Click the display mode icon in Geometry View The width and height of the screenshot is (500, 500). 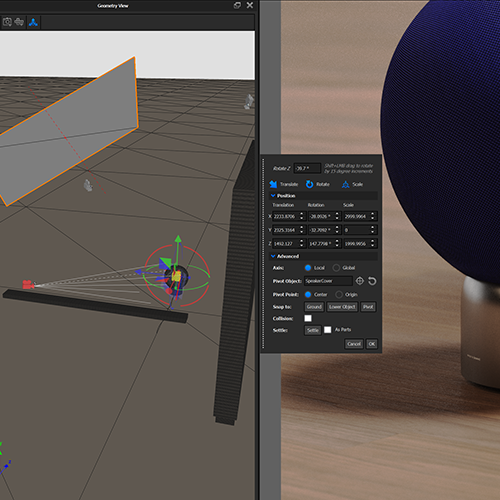click(19, 22)
